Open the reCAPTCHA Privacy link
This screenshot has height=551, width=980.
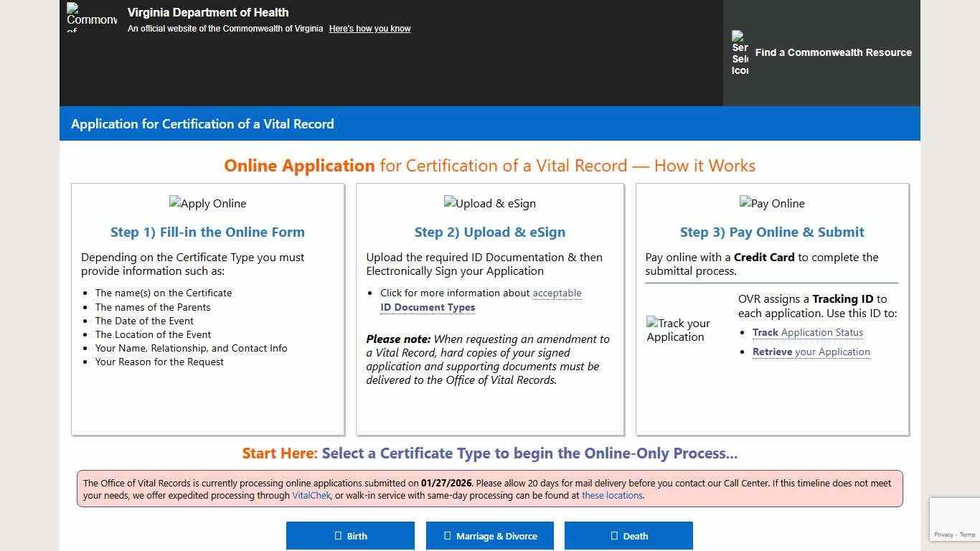(943, 534)
